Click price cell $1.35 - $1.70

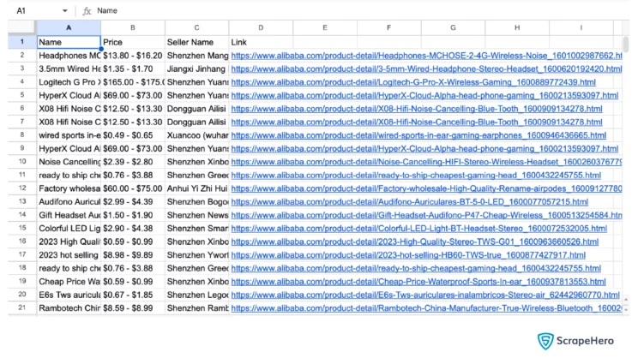pyautogui.click(x=133, y=69)
